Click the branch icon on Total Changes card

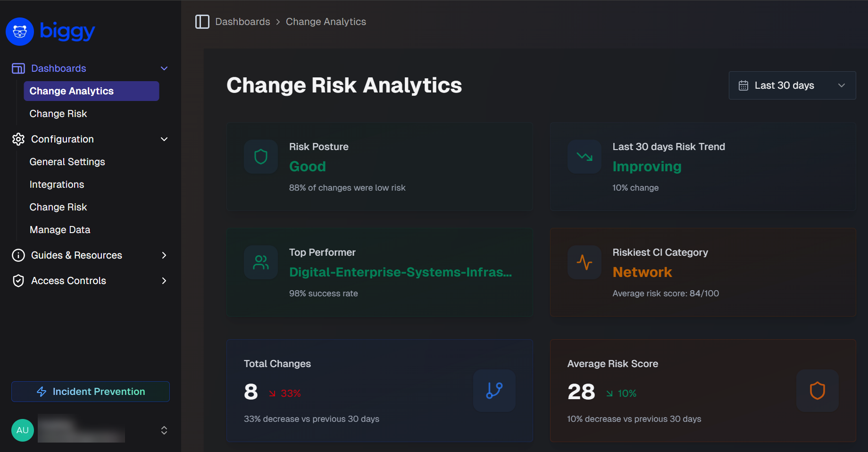tap(494, 391)
